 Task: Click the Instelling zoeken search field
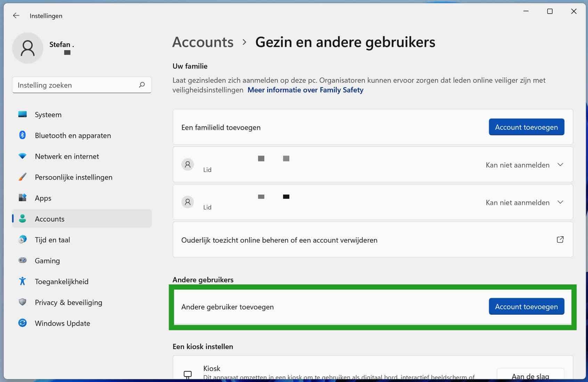tap(76, 85)
